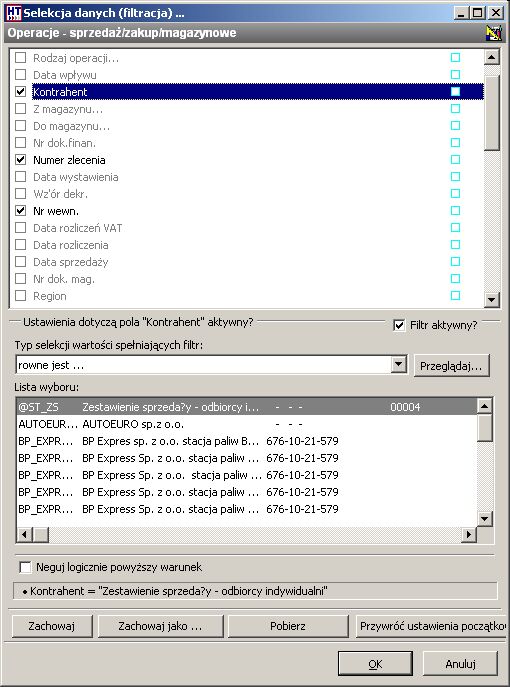Image resolution: width=510 pixels, height=687 pixels.
Task: Click cyan square indicator in Numer zlecenia row
Action: coord(455,159)
